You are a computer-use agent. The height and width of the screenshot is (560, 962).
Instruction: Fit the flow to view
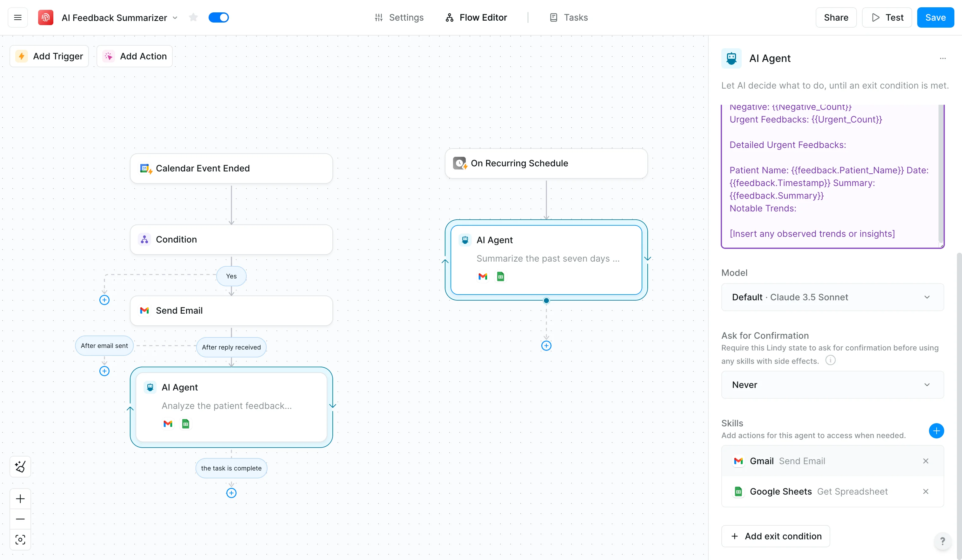tap(20, 539)
